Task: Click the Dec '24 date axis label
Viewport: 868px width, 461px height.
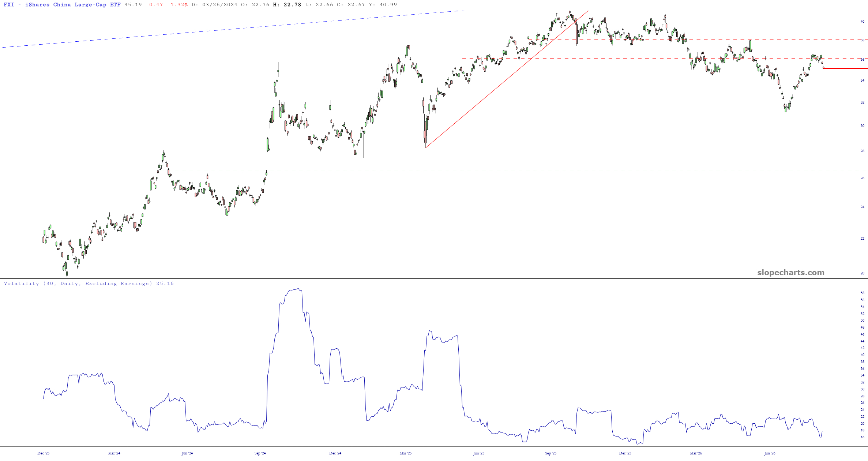Action: 335,453
